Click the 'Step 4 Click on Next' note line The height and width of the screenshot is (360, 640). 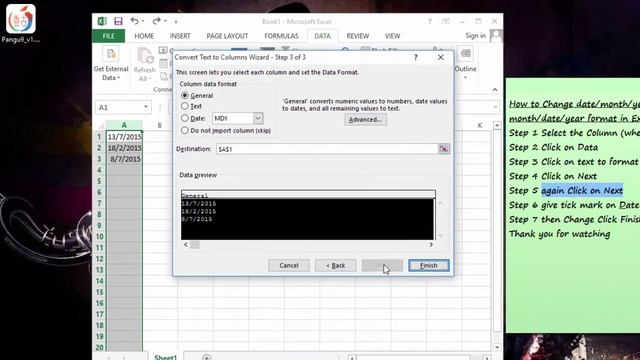pyautogui.click(x=553, y=176)
